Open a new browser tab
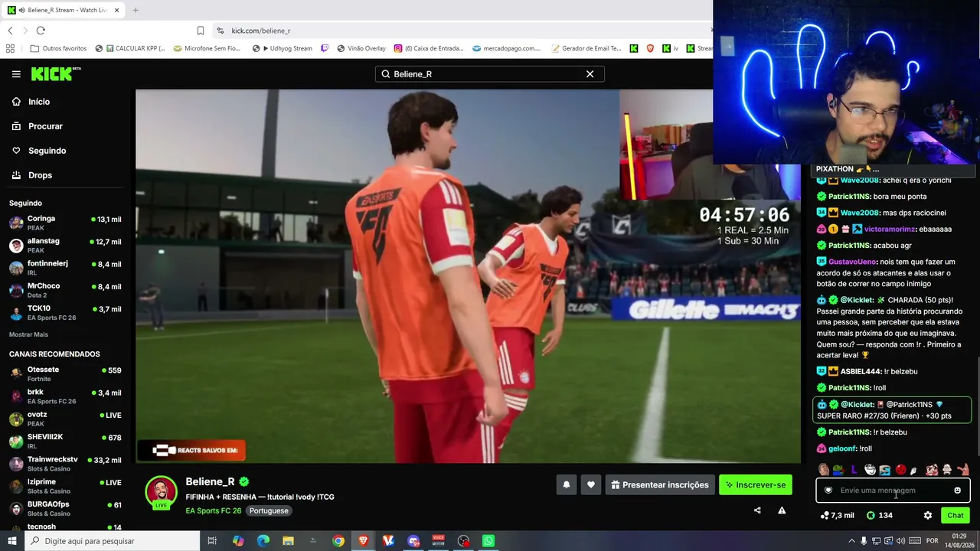Image resolution: width=980 pixels, height=551 pixels. click(136, 10)
